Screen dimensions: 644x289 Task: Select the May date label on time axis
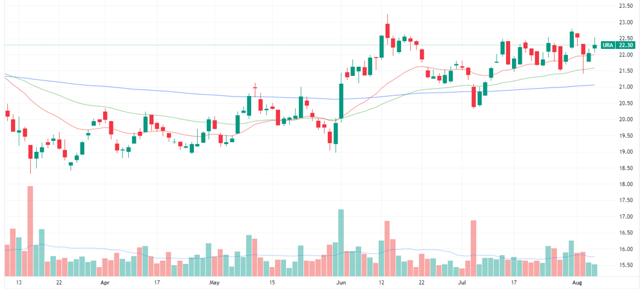click(215, 283)
